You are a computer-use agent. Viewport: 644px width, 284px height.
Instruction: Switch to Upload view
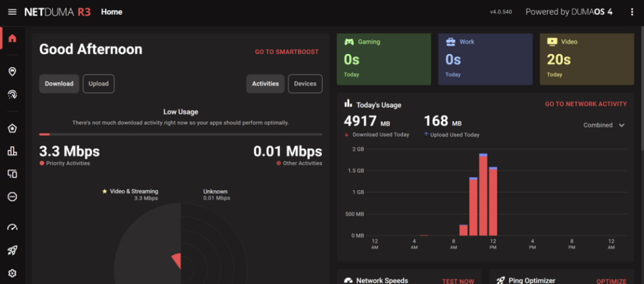pos(99,84)
